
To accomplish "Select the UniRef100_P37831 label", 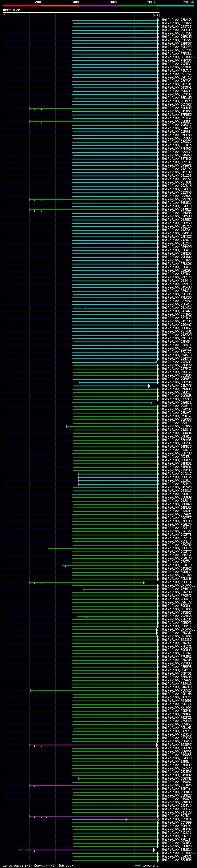I will [177, 183].
